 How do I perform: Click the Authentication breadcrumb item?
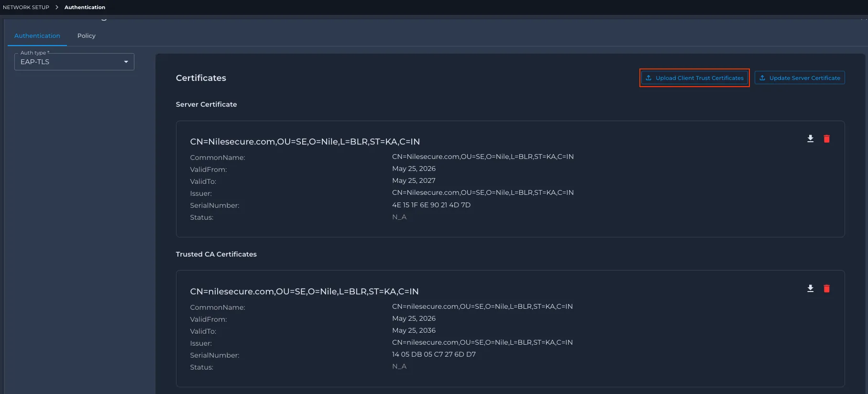[85, 7]
